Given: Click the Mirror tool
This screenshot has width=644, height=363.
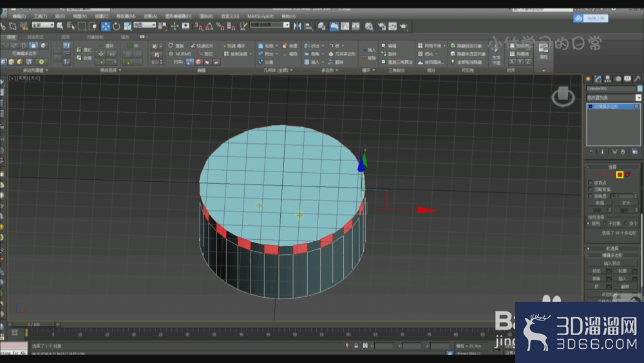Looking at the screenshot, I should (x=298, y=26).
